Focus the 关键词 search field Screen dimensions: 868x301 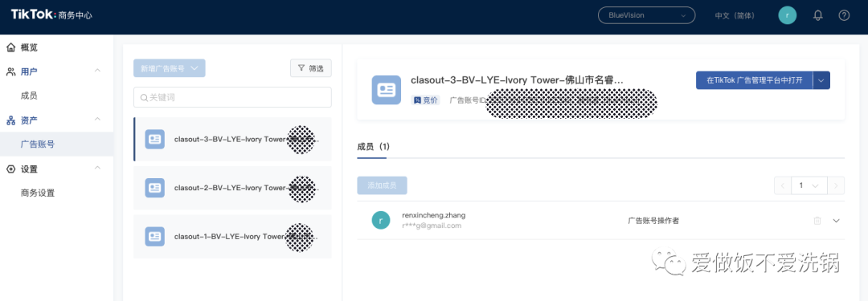pos(232,97)
